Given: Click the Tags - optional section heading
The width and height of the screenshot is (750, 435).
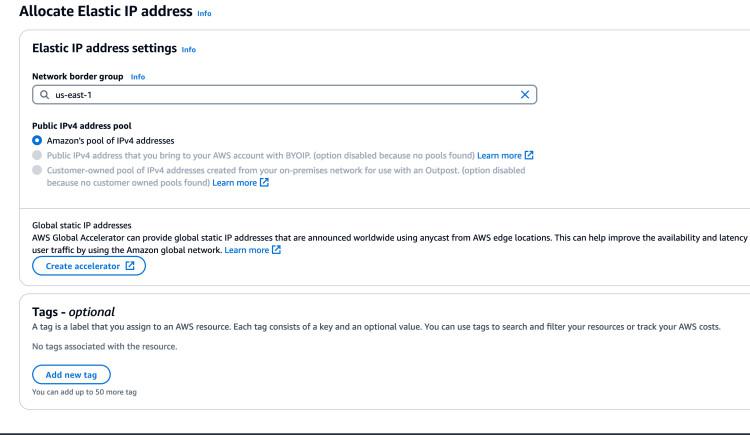Looking at the screenshot, I should click(x=77, y=312).
